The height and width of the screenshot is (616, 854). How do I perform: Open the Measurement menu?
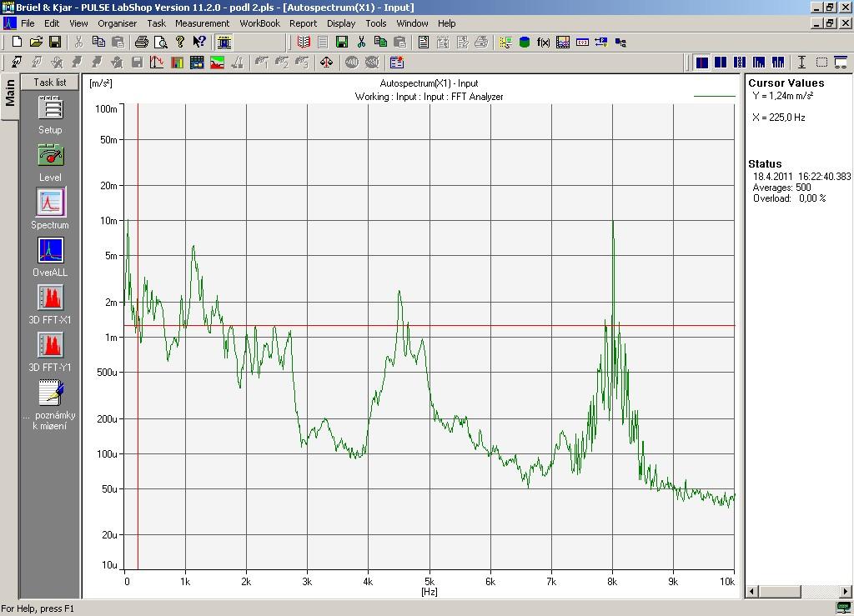click(x=202, y=23)
